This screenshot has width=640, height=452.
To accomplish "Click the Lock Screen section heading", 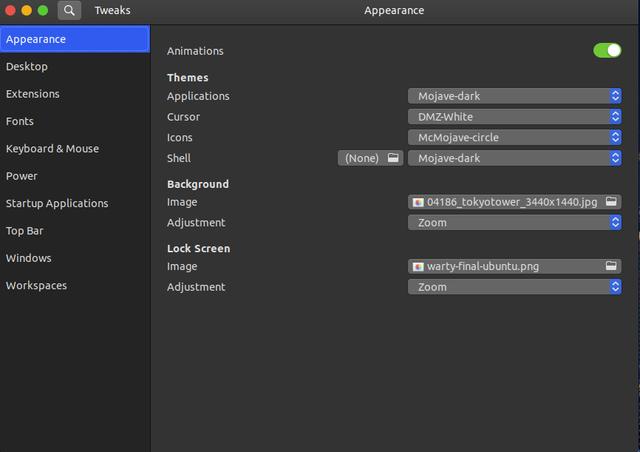I will 198,248.
